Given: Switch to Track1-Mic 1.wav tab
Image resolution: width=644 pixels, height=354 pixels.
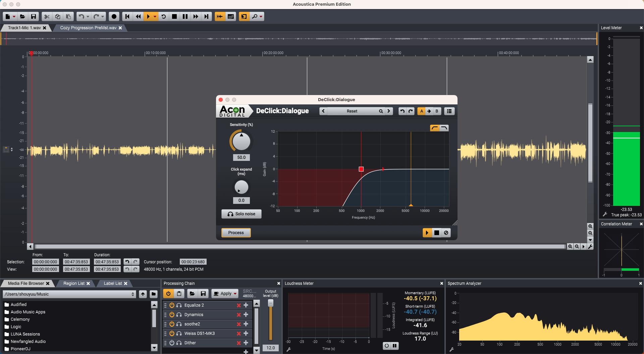Looking at the screenshot, I should tap(24, 28).
